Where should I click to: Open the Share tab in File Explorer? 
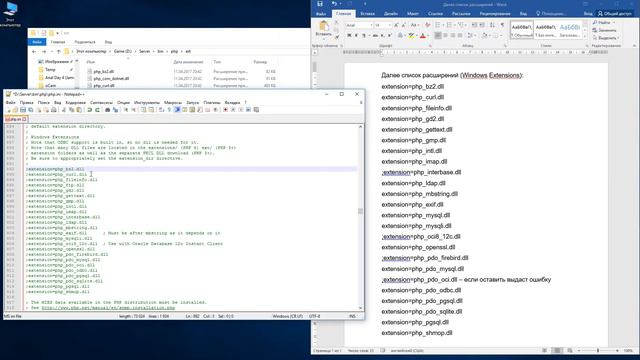point(84,42)
